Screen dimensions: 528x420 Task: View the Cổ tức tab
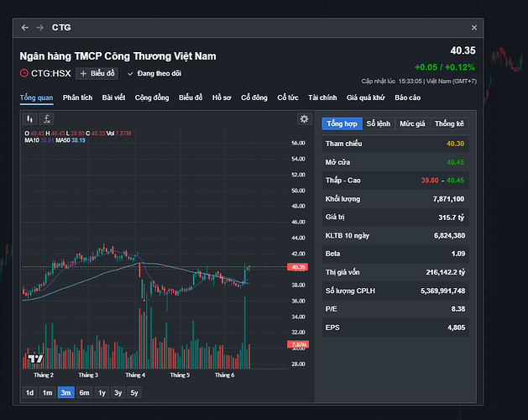click(x=288, y=97)
